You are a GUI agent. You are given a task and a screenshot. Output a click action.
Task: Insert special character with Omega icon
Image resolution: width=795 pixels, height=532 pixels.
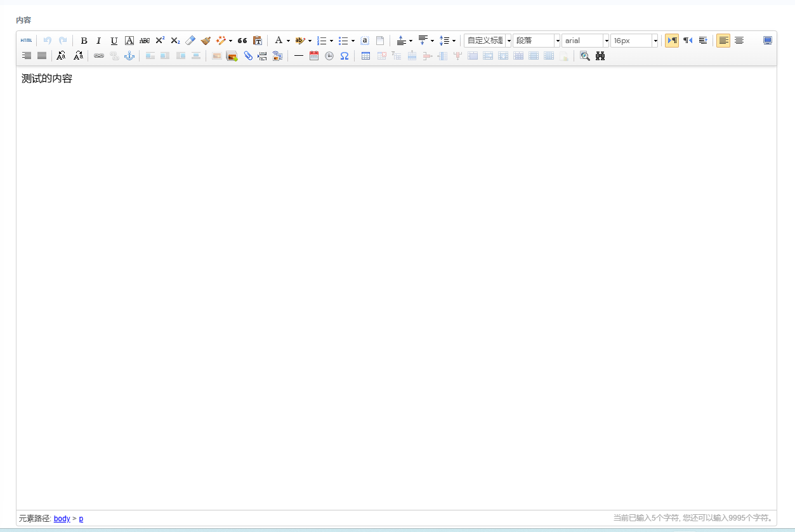[x=345, y=56]
